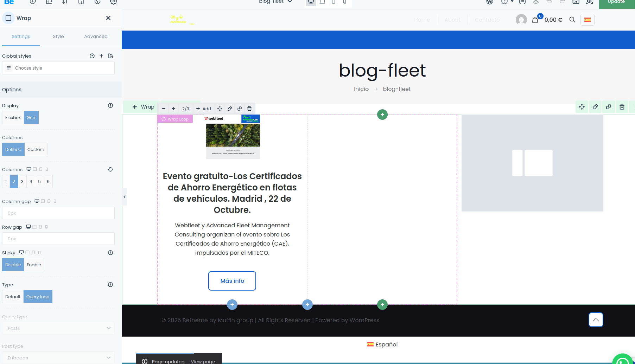The image size is (635, 364).
Task: Switch Display to Flexbox
Action: pos(13,118)
